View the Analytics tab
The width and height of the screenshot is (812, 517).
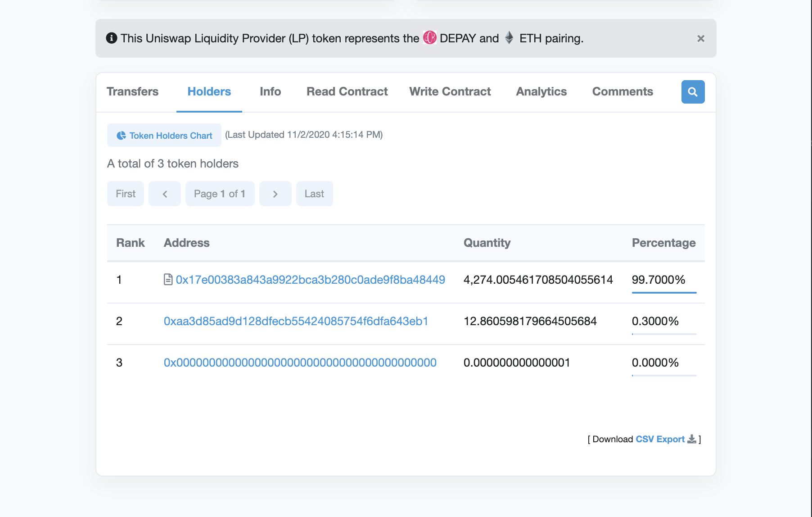pos(541,92)
